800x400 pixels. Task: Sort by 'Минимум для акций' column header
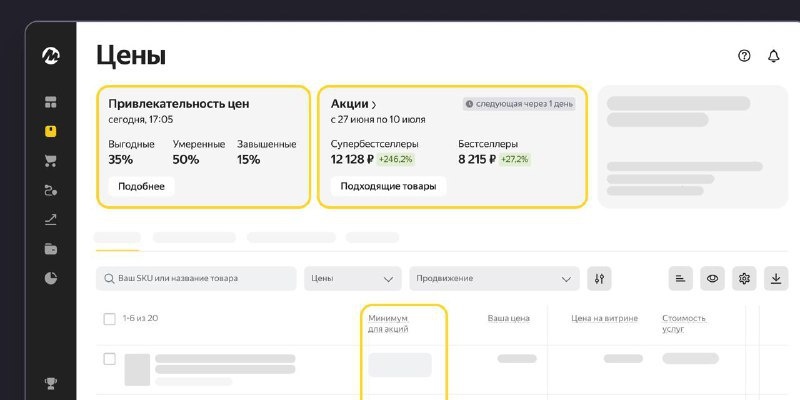click(x=388, y=323)
